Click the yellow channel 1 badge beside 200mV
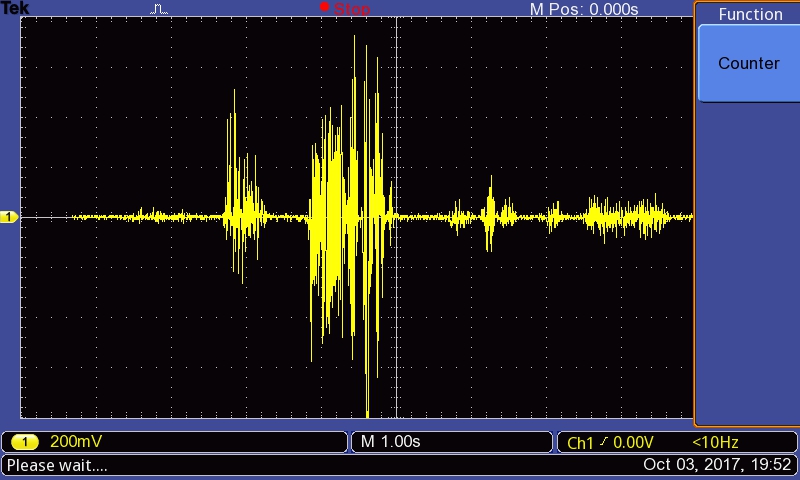 [27, 442]
